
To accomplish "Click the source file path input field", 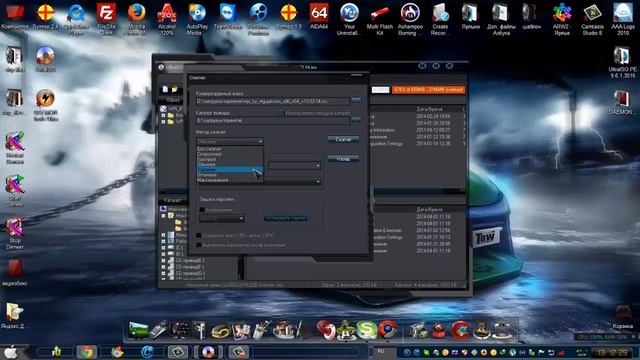I will coord(273,100).
